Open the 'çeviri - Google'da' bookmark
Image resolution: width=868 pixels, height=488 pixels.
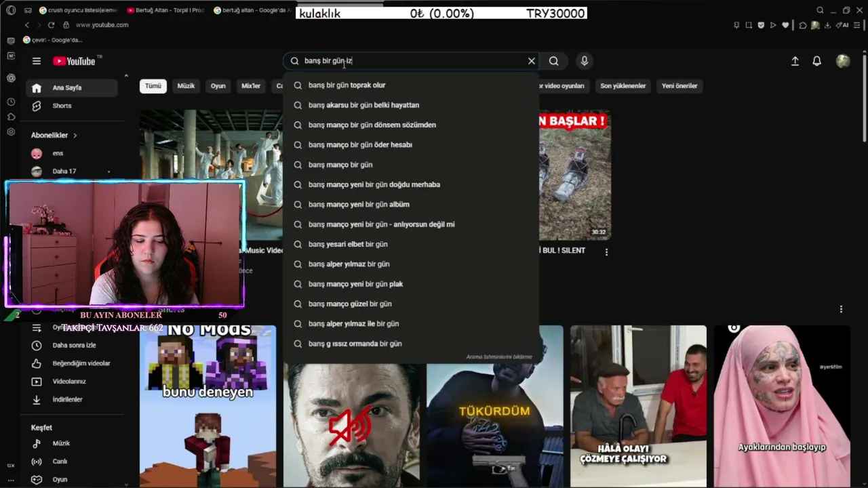tap(53, 40)
